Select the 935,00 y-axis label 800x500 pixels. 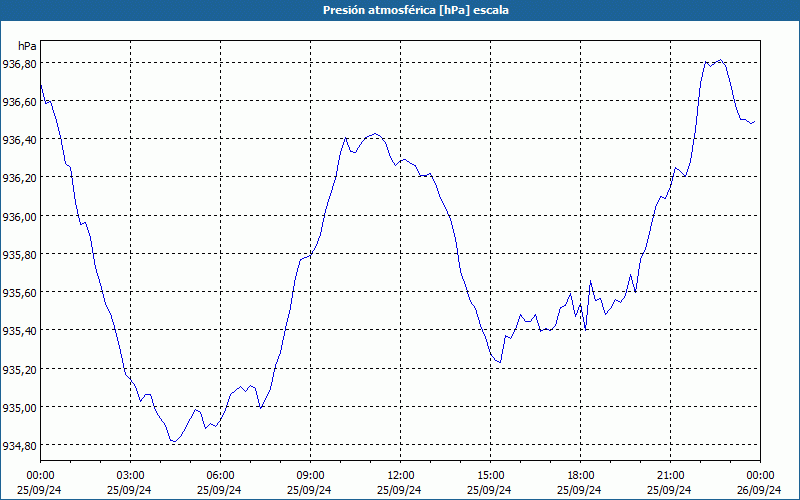19,408
